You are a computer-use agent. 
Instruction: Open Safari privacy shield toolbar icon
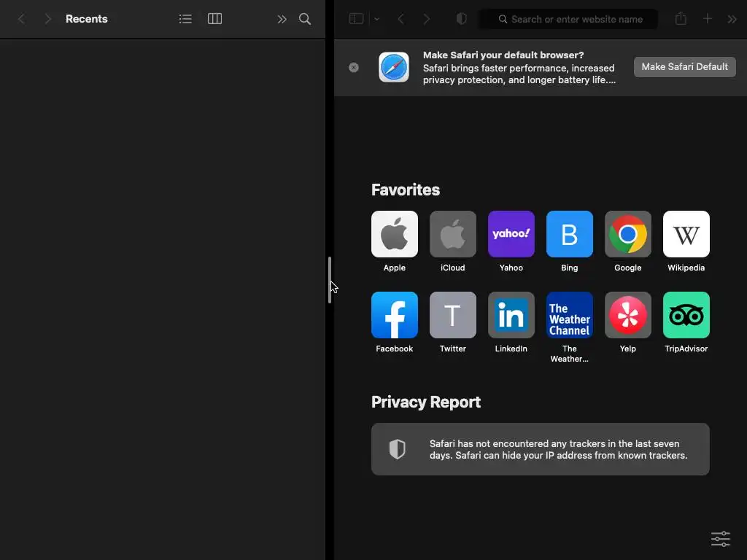click(x=462, y=19)
